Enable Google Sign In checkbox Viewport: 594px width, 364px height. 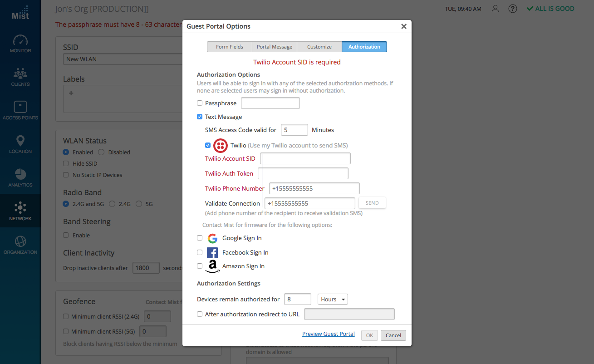[200, 238]
